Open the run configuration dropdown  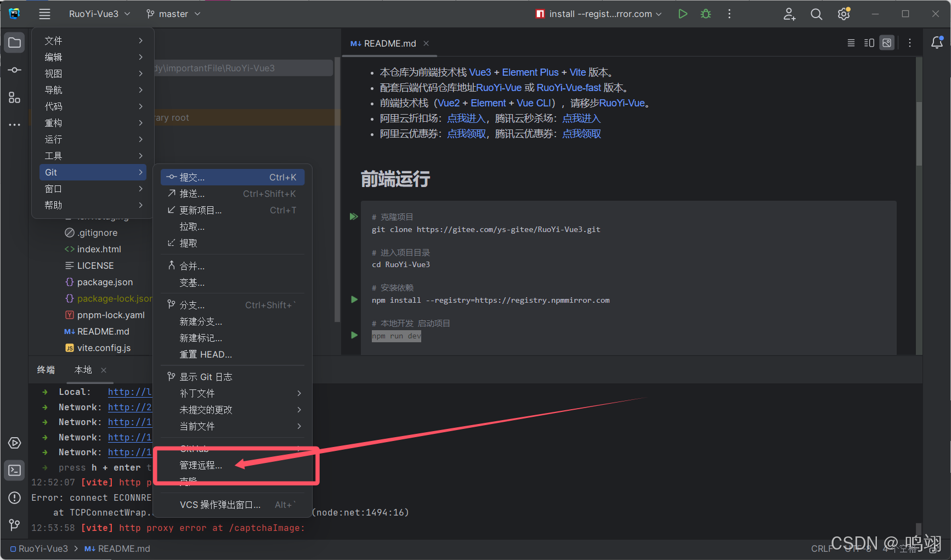[x=598, y=14]
